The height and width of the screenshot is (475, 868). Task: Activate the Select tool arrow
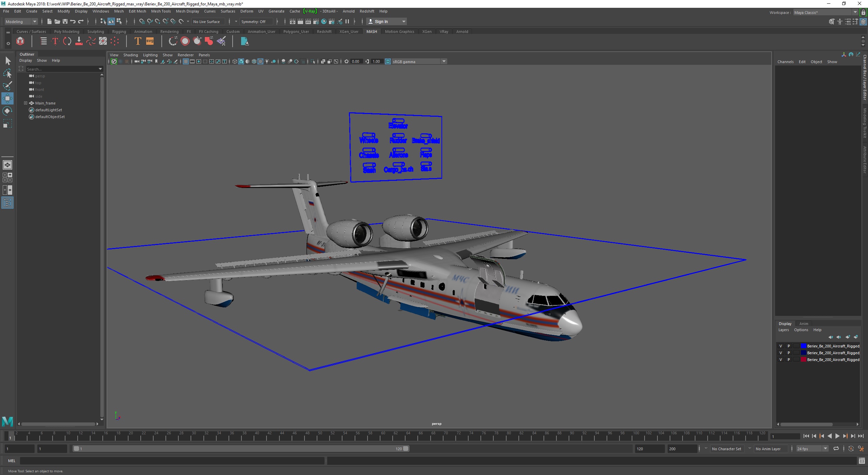[x=7, y=61]
